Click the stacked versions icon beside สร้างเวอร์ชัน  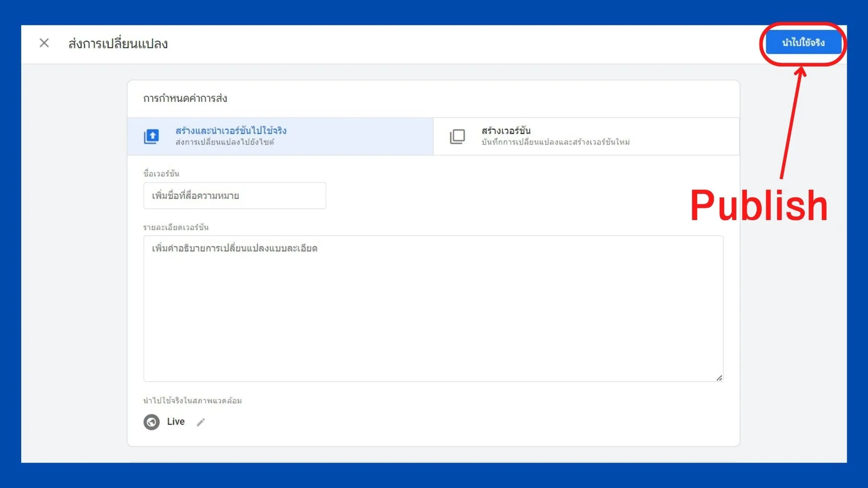(458, 136)
